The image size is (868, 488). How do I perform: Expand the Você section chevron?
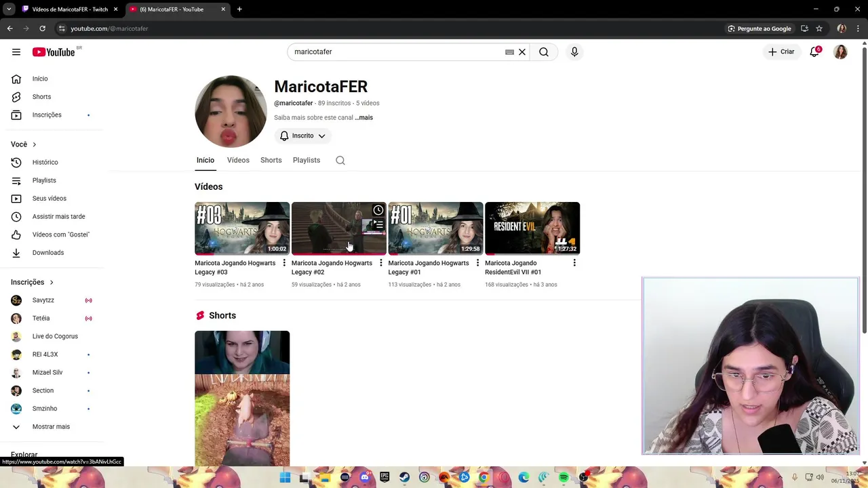point(34,144)
